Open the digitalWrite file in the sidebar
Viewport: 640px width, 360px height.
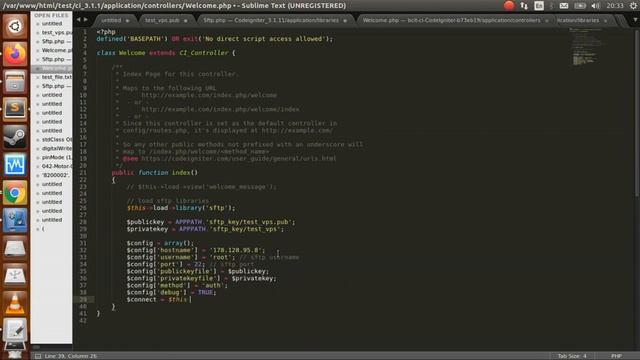tap(57, 148)
